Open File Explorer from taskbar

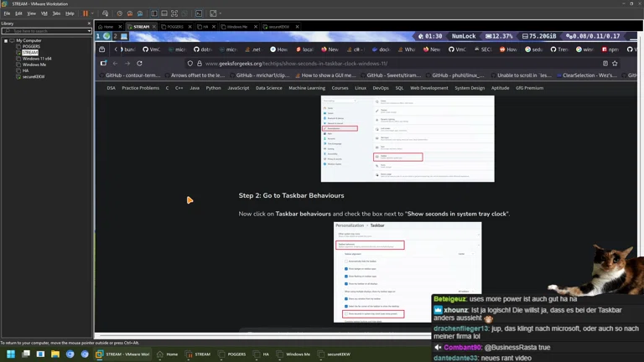[x=55, y=354]
